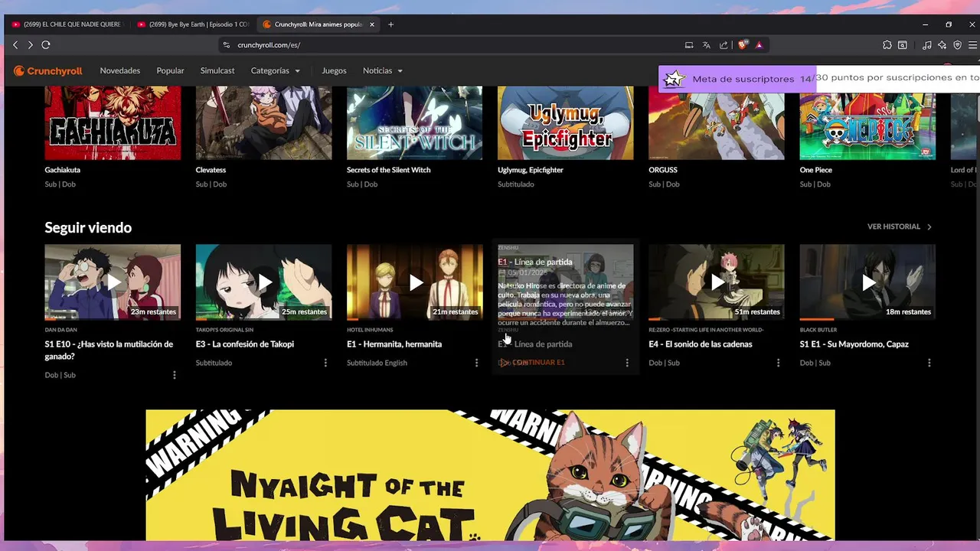Open Brave Shields lion icon
This screenshot has height=551, width=980.
[x=743, y=45]
